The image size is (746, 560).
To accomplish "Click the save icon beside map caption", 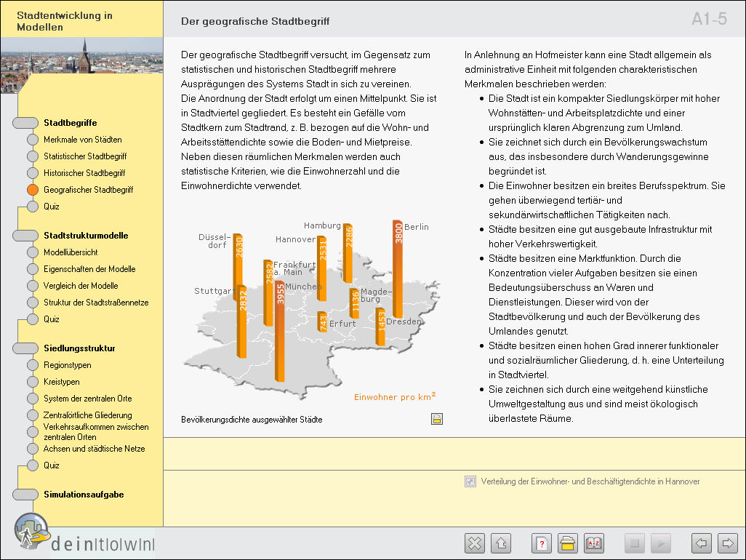I will pos(437,419).
